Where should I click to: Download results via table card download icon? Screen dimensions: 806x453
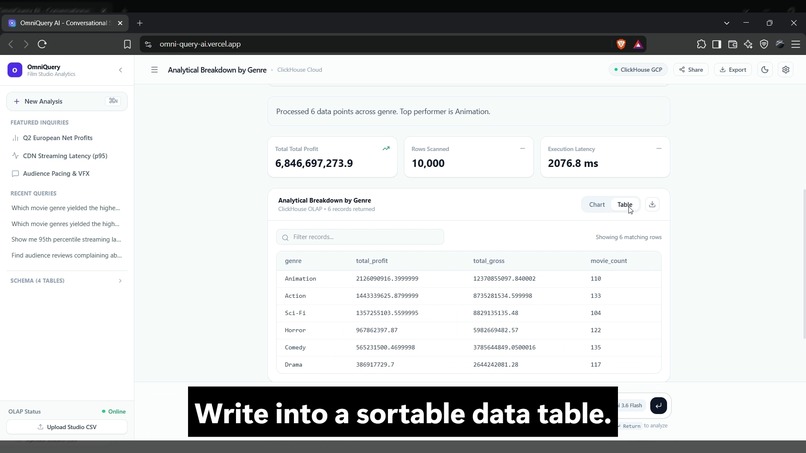[x=652, y=204]
